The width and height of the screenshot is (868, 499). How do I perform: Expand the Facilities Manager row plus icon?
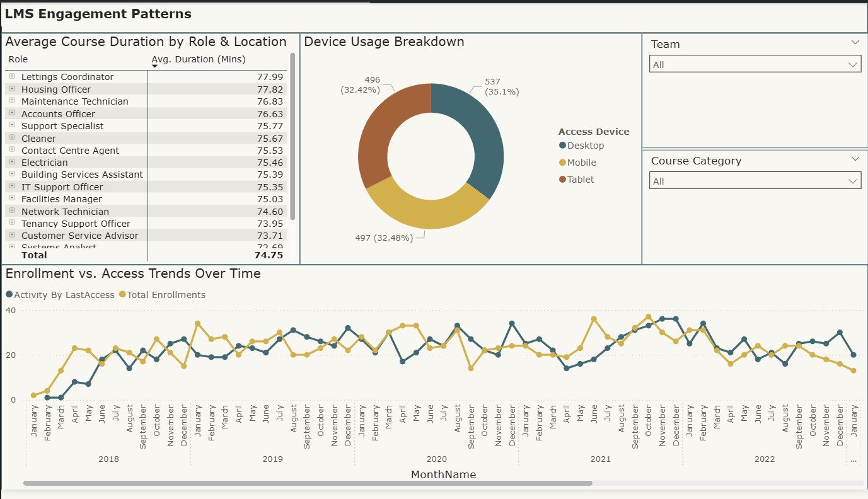(x=11, y=198)
